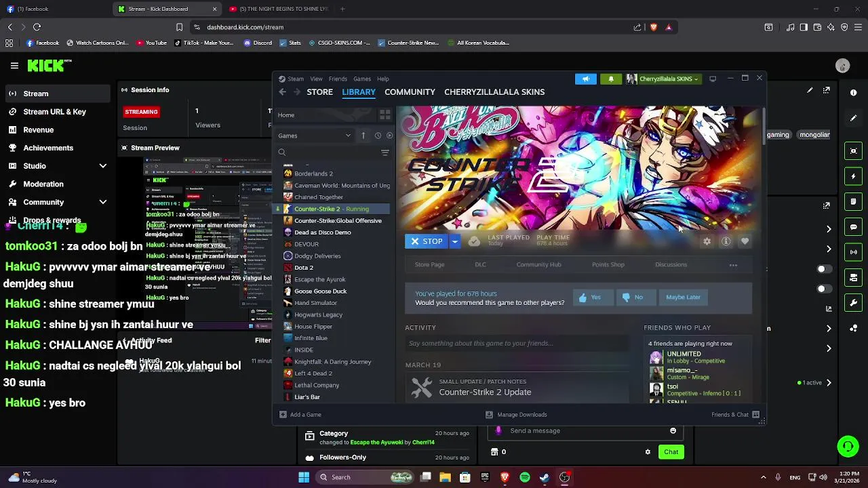
Task: Open Kick sidebar wrench tools icon
Action: 854,303
